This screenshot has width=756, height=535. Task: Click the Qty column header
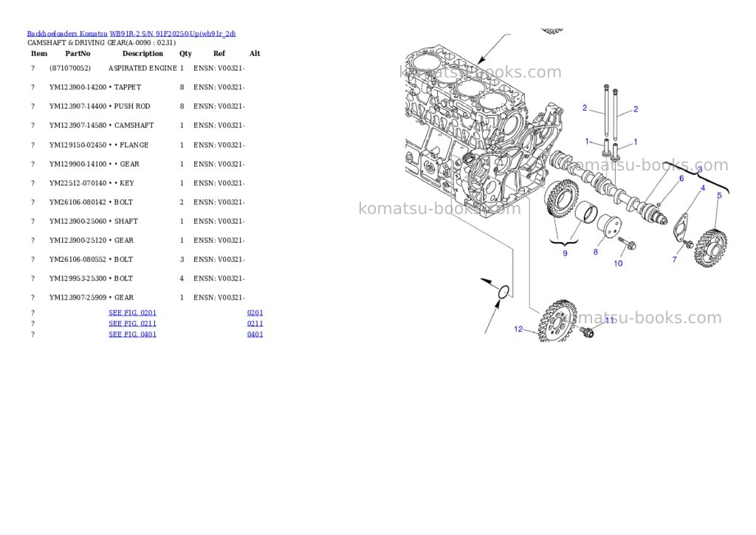(x=185, y=53)
